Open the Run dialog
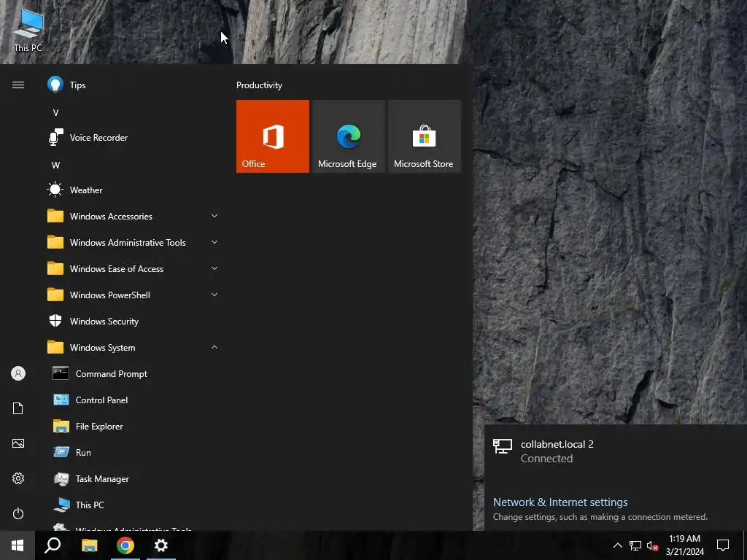This screenshot has width=747, height=560. click(133, 452)
